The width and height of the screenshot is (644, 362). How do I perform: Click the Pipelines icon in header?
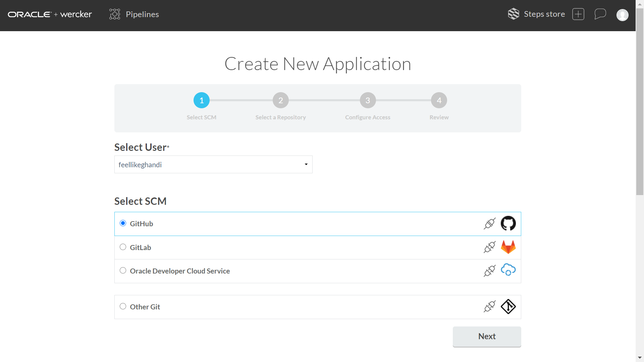(115, 14)
